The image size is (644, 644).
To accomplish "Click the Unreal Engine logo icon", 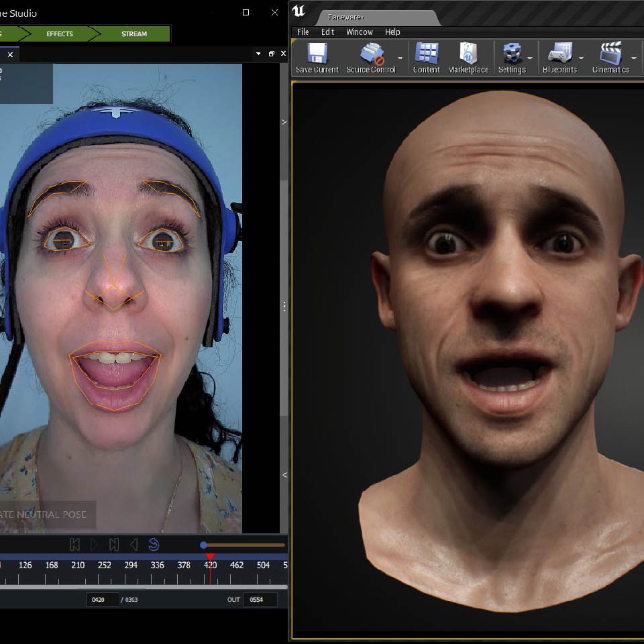I will [299, 11].
